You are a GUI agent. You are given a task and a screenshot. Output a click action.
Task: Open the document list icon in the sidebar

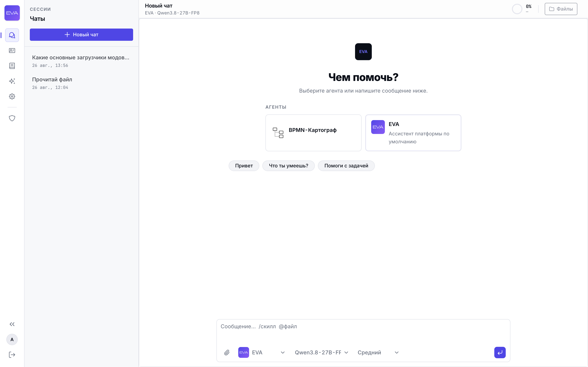point(12,66)
